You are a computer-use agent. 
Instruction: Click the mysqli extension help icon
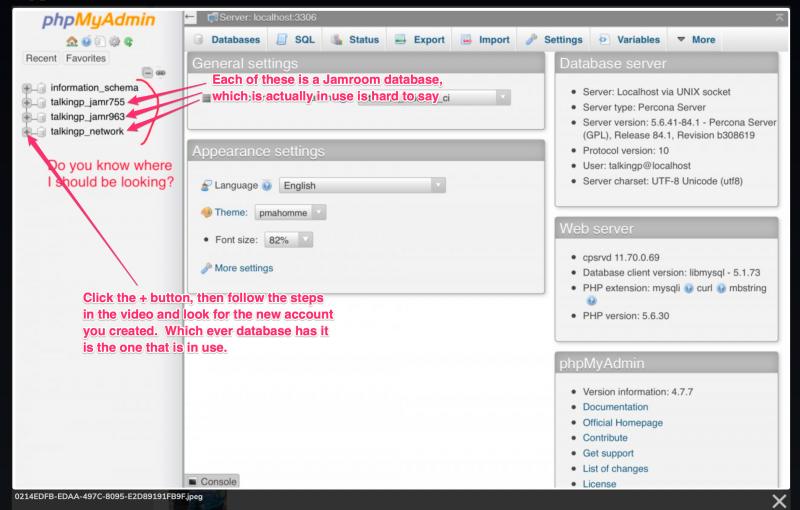click(x=688, y=289)
